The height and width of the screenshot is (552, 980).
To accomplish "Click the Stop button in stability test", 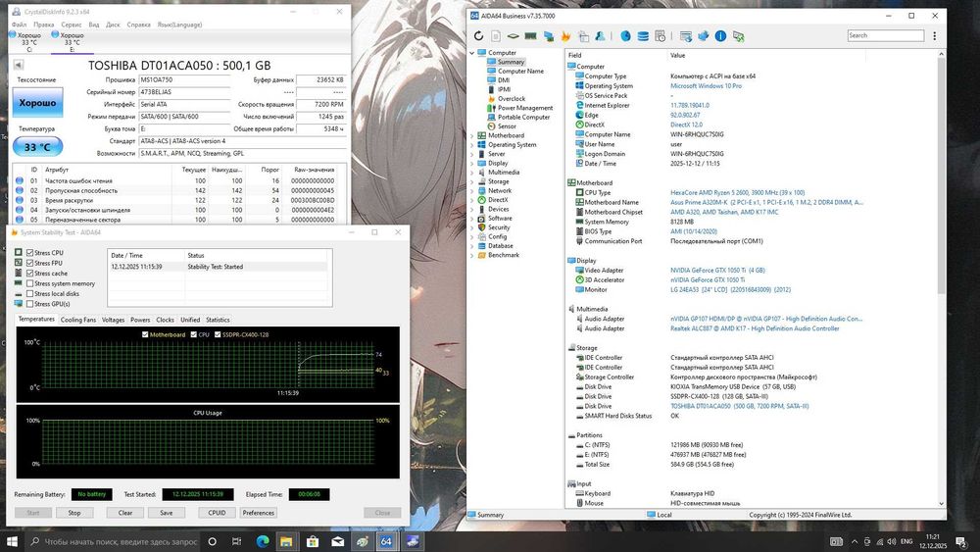I will point(74,513).
